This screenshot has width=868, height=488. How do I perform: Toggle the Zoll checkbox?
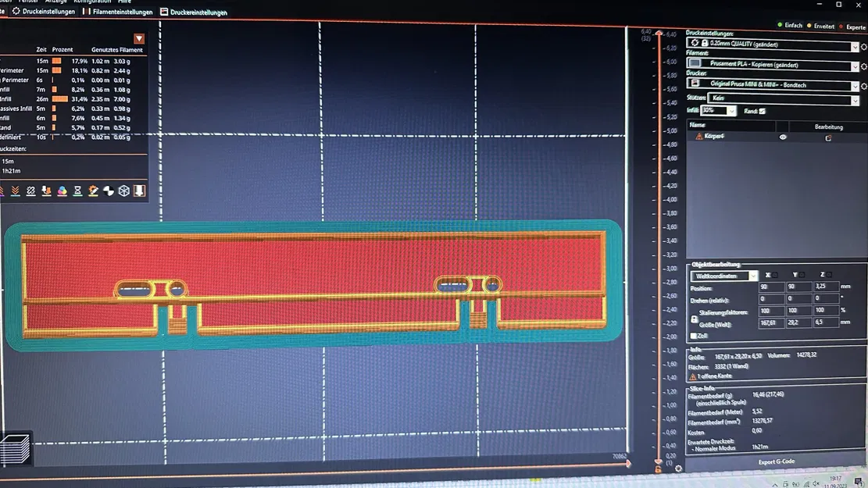[694, 336]
